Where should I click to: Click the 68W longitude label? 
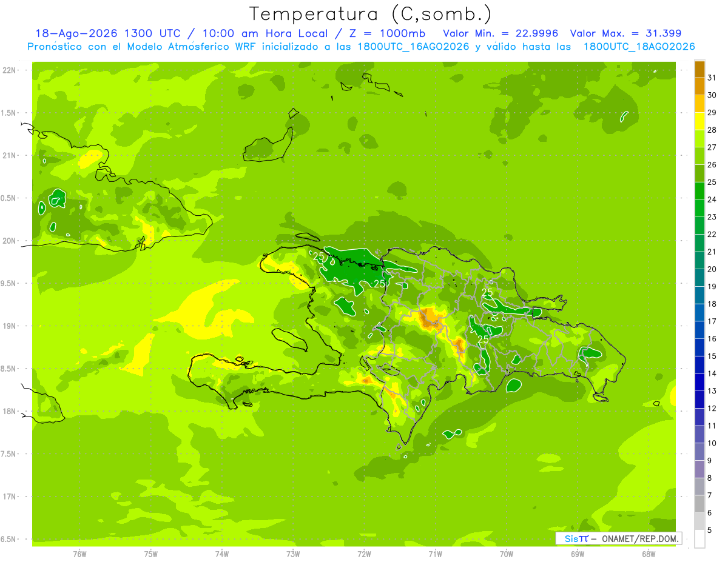[649, 554]
